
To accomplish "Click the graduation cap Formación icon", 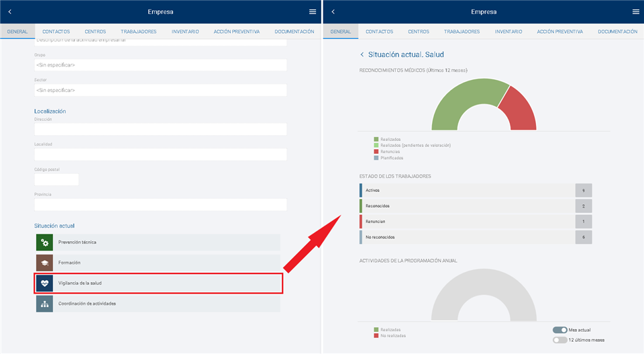I will click(44, 263).
